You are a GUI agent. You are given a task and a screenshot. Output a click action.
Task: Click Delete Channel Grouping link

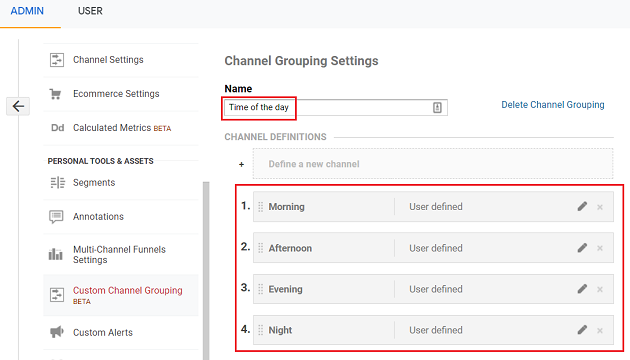(552, 105)
